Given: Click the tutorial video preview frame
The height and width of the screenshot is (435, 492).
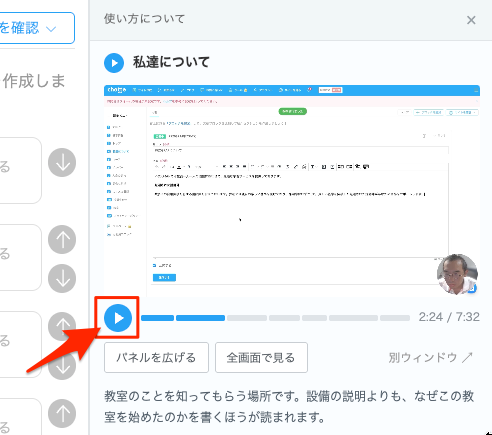Looking at the screenshot, I should [292, 191].
